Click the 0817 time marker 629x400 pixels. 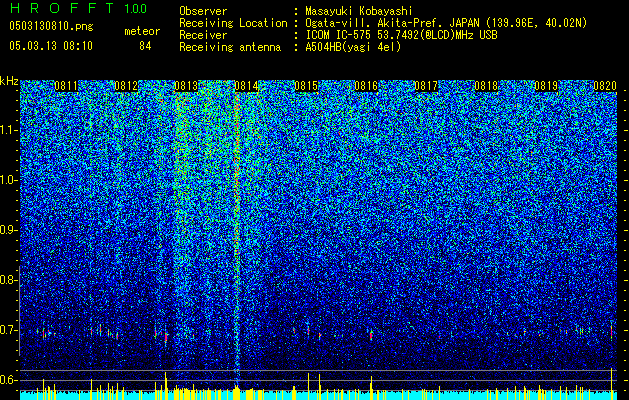click(x=426, y=86)
